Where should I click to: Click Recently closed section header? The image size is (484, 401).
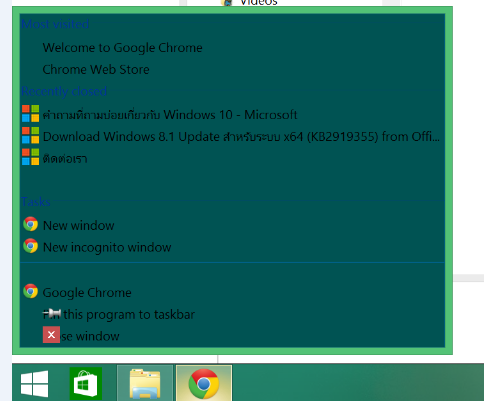point(64,91)
